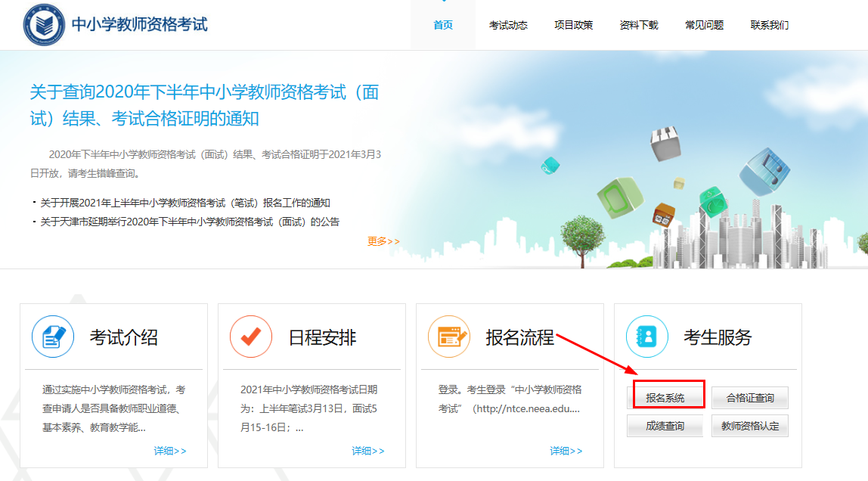Open the 常见问题 FAQ page
868x481 pixels.
703,24
